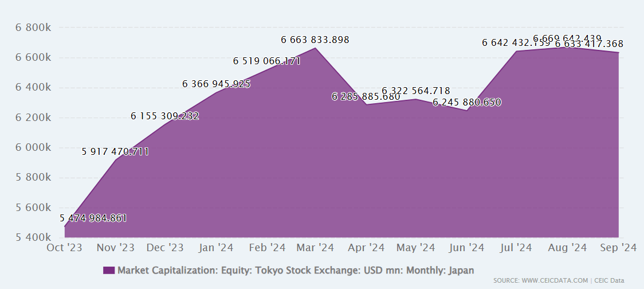Click the Feb '24 data label 6 519 066.171
644x289 pixels.
(x=266, y=61)
